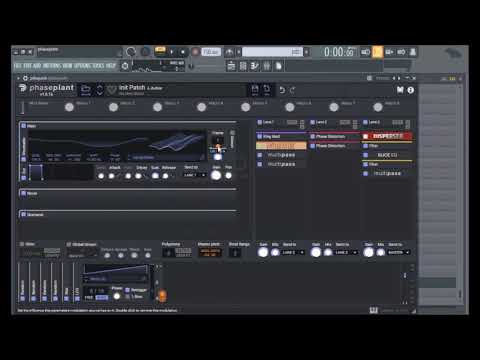Open Lane 1 Send to LANE 2 dropdown
This screenshot has width=480, height=360.
(293, 252)
